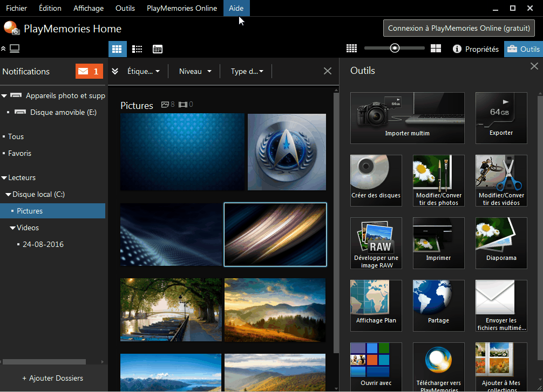Image resolution: width=543 pixels, height=392 pixels.
Task: Switch to calendar view
Action: pyautogui.click(x=158, y=49)
